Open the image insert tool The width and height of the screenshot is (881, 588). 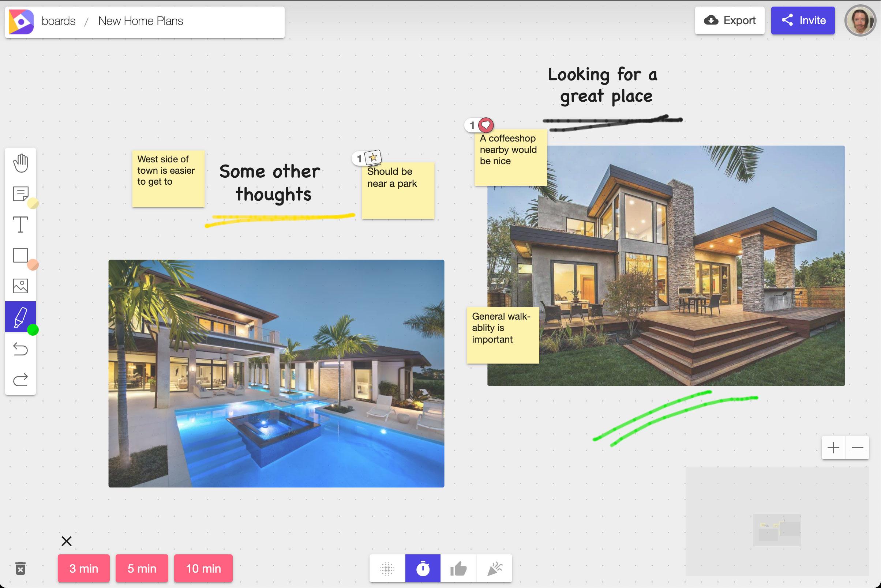tap(20, 286)
